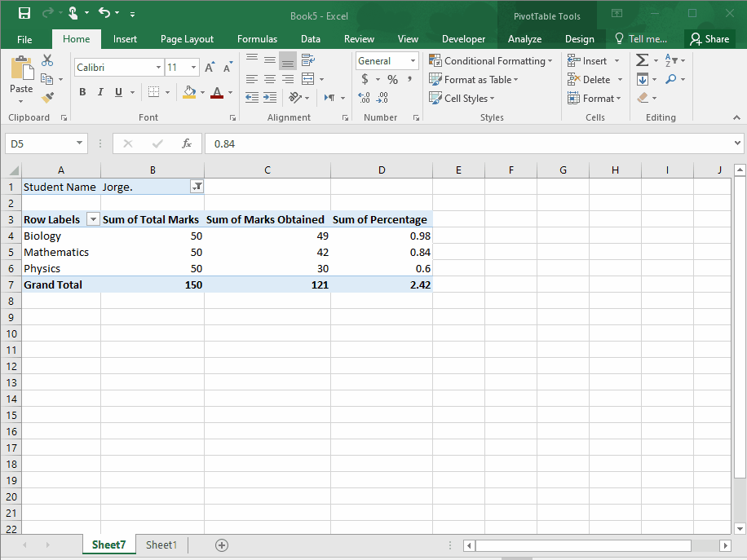Open the Student Name filter on Jorge
This screenshot has width=747, height=560.
coord(196,187)
